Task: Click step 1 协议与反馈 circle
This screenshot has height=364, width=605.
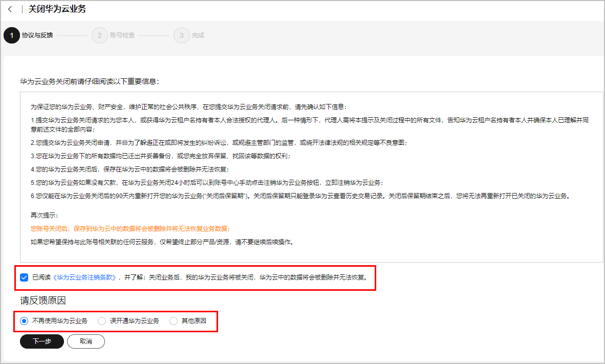Action: tap(12, 35)
